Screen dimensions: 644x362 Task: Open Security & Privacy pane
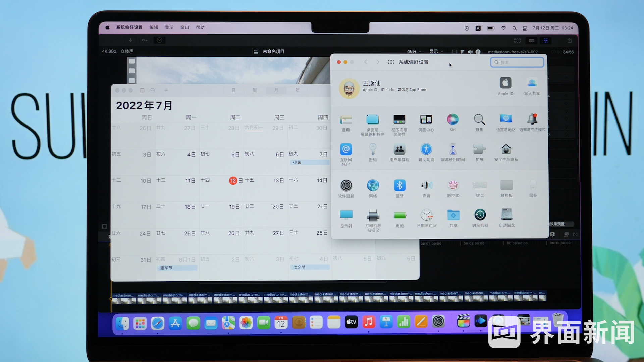506,149
